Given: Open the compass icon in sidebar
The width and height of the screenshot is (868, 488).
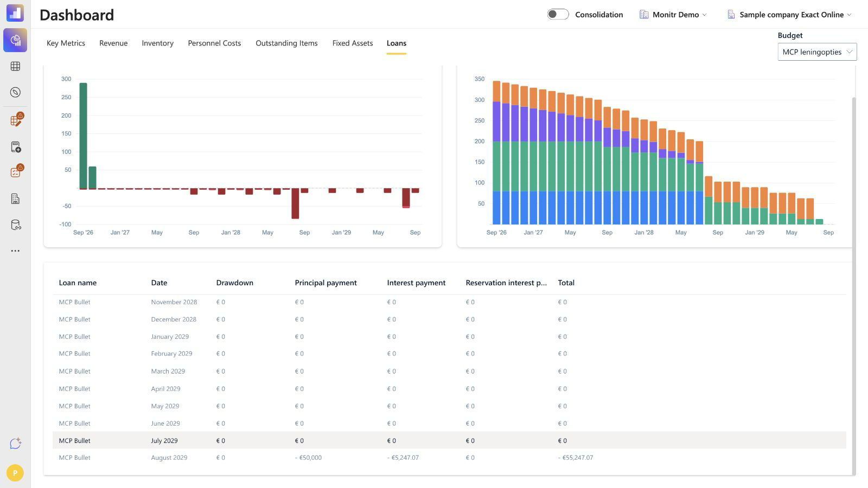Looking at the screenshot, I should click(15, 92).
